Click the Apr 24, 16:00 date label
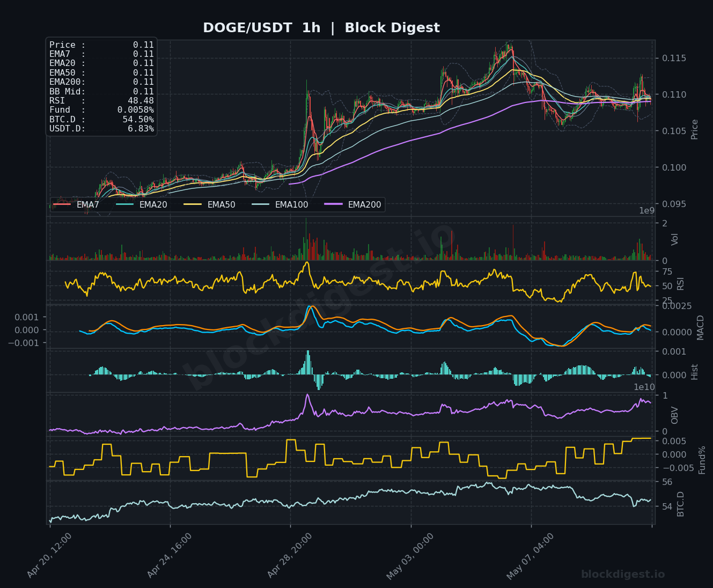This screenshot has width=713, height=588. point(169,556)
